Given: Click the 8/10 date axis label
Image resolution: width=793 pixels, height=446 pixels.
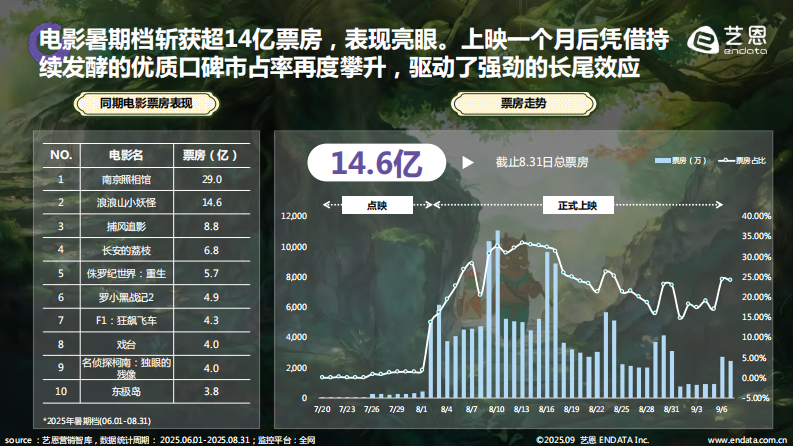Looking at the screenshot, I should 497,409.
